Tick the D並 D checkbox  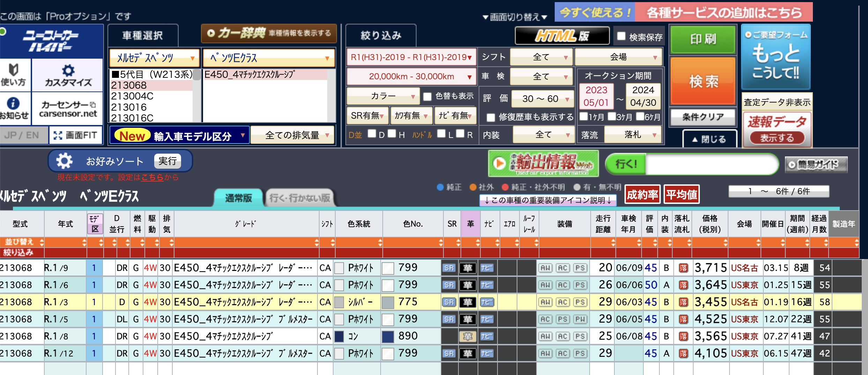pos(372,133)
